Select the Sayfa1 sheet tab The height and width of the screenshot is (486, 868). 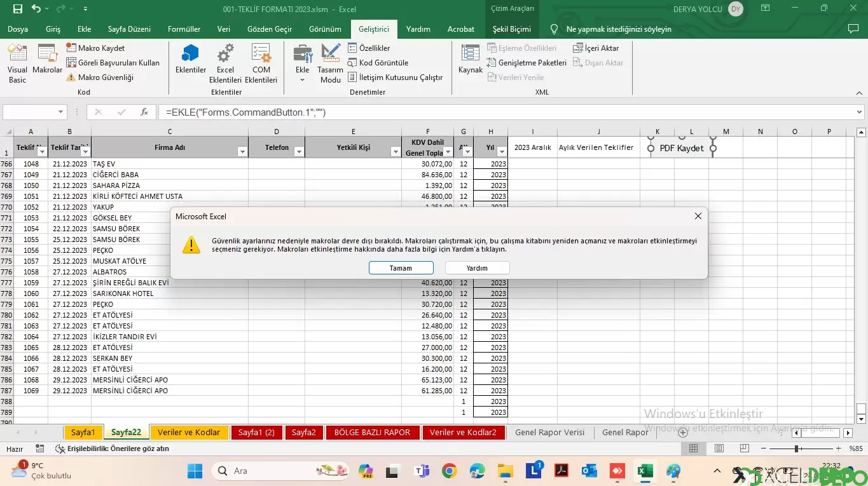(x=83, y=433)
